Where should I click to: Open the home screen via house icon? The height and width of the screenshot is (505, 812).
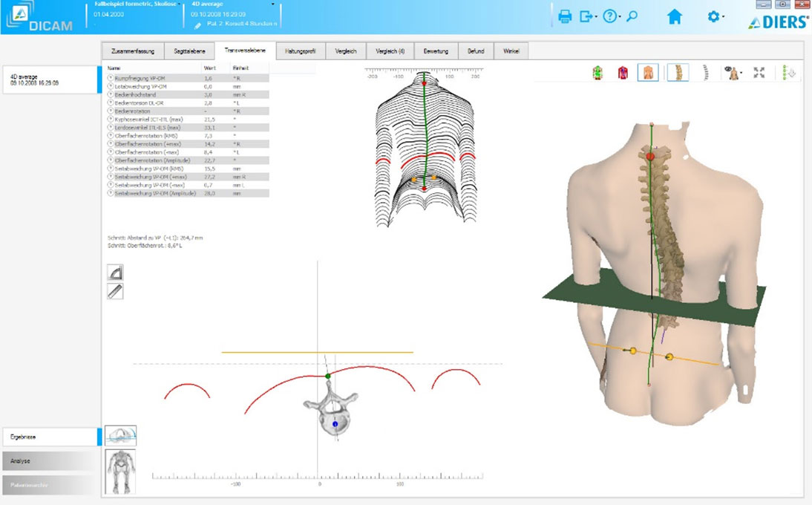click(674, 16)
